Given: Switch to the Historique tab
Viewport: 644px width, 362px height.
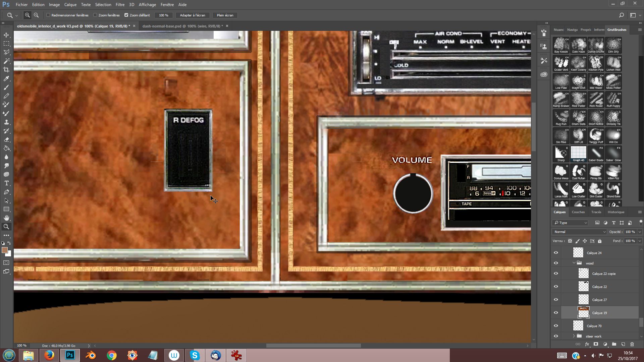Looking at the screenshot, I should (x=616, y=212).
